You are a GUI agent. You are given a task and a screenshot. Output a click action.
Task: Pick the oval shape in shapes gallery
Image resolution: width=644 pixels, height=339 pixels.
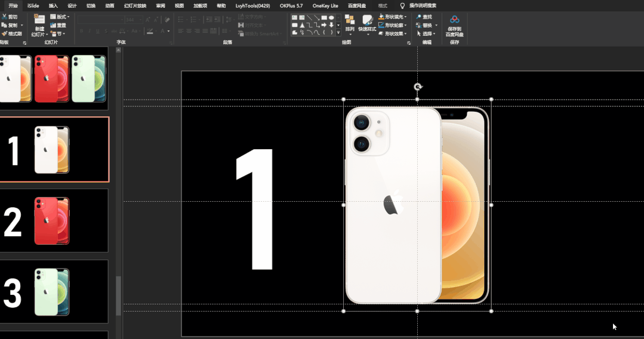(331, 18)
